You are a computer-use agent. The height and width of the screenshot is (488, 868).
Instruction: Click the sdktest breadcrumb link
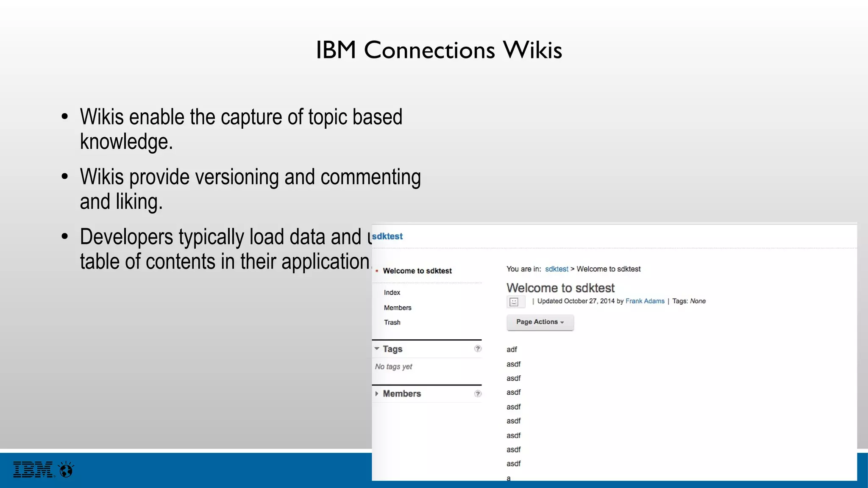556,269
